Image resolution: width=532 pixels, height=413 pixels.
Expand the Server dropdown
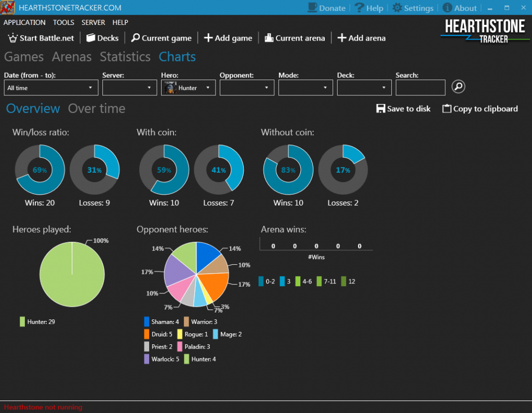tap(129, 87)
